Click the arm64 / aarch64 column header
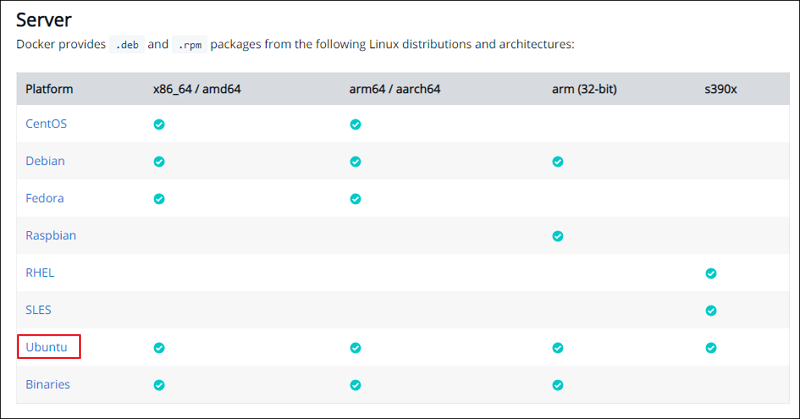This screenshot has width=800, height=419. coord(394,89)
